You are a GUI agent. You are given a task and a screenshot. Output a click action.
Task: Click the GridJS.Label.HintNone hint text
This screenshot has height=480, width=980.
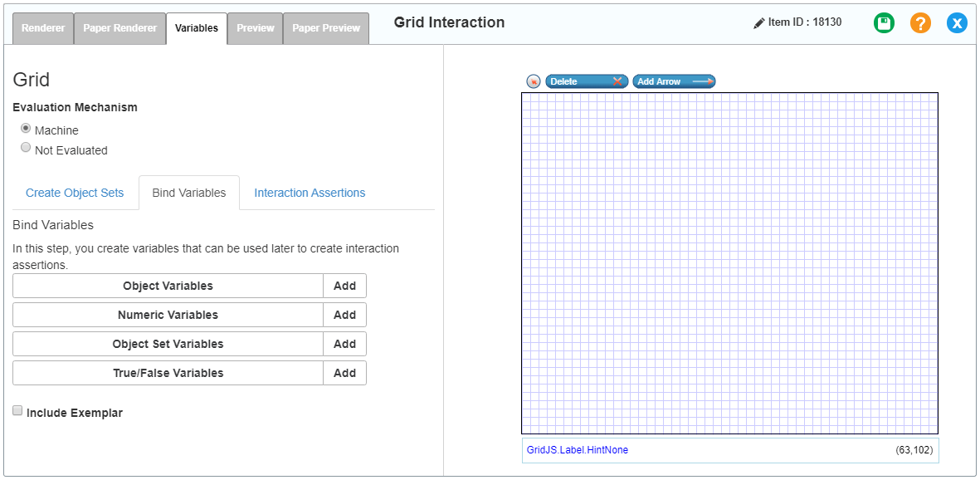point(578,450)
